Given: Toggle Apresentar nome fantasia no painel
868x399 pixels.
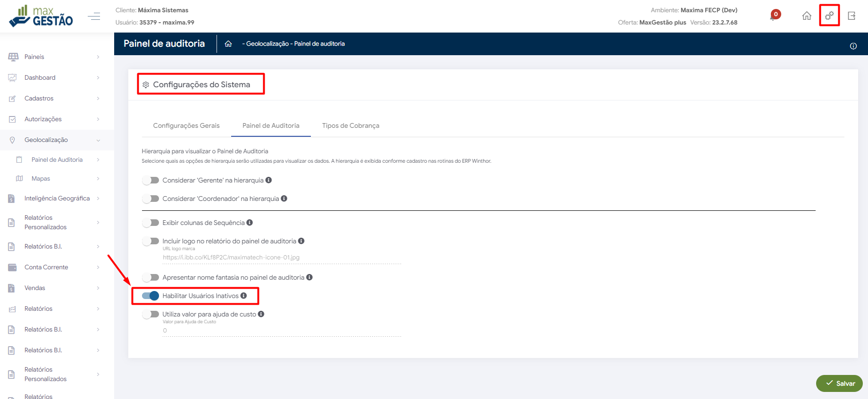Looking at the screenshot, I should tap(150, 277).
